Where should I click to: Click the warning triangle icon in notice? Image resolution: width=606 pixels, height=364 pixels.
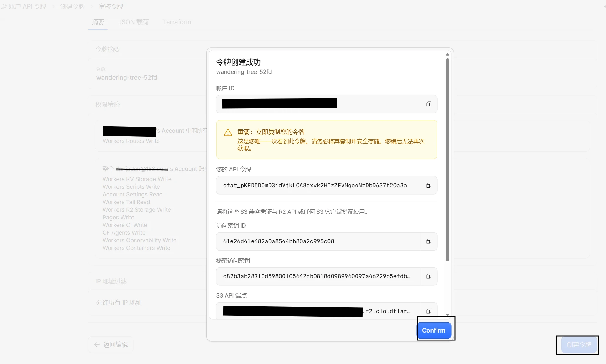[228, 133]
